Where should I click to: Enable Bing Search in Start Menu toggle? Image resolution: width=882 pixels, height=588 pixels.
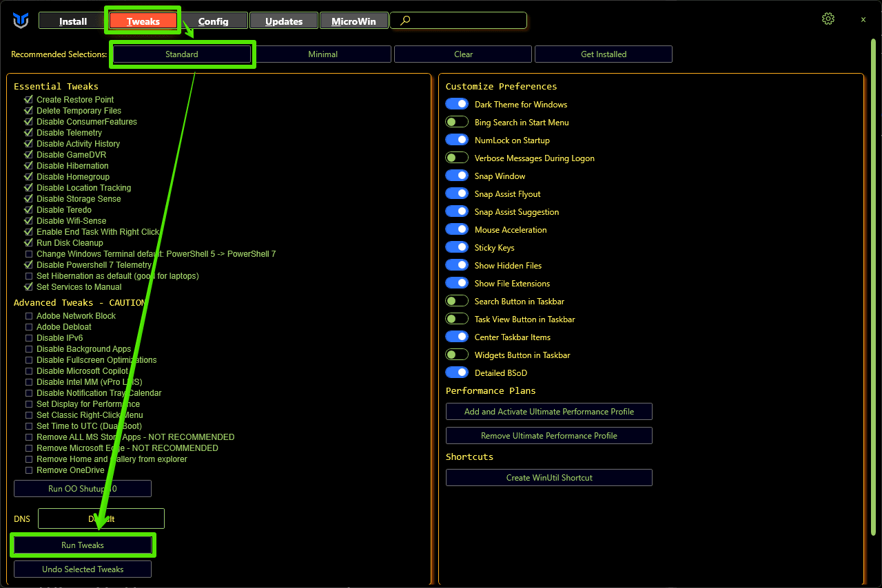[457, 122]
